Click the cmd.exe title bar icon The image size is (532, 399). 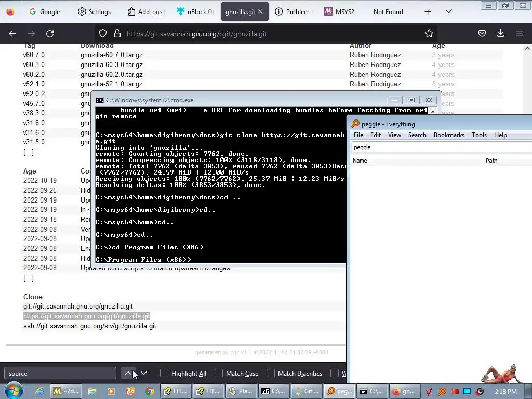point(99,100)
